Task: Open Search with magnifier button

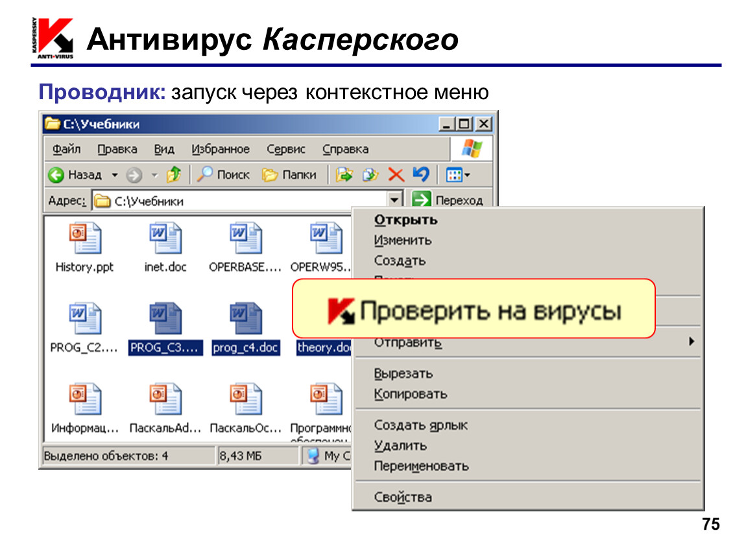Action: coord(223,174)
